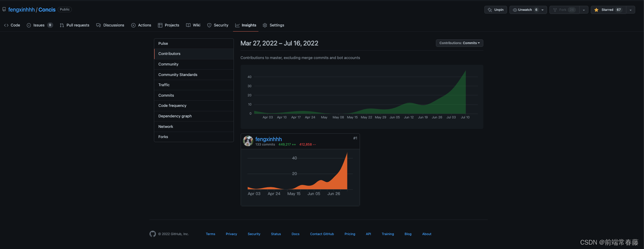Click the GitHub logo in footer

153,234
